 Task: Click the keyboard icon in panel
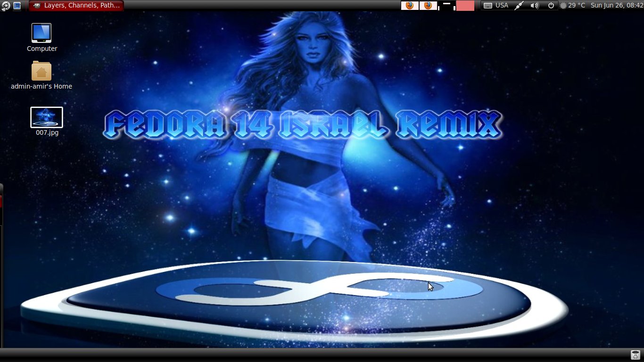pos(488,6)
